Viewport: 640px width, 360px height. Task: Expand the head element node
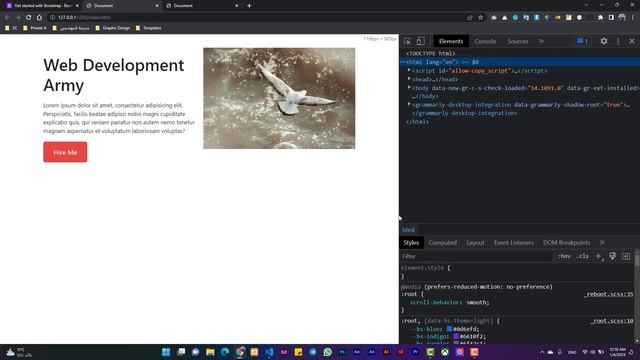coord(409,79)
